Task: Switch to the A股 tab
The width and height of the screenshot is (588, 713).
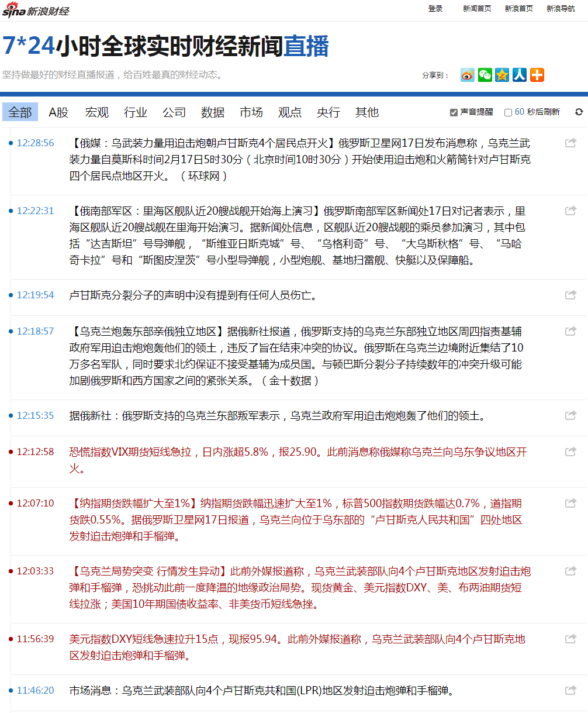Action: 58,112
